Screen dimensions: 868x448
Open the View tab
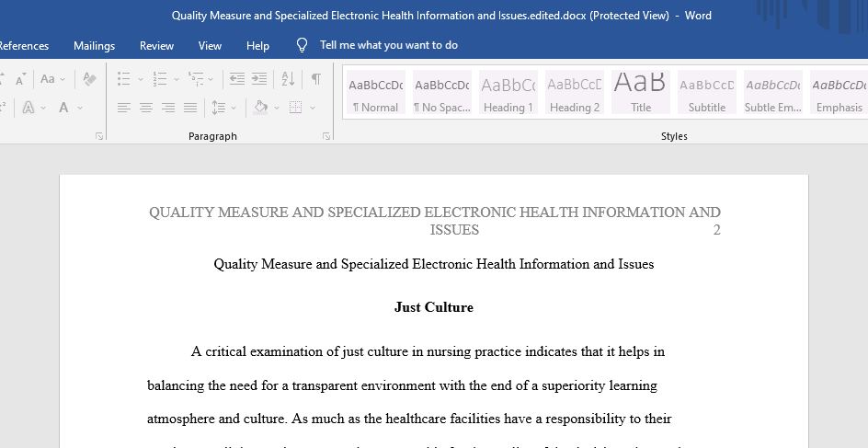pos(210,46)
